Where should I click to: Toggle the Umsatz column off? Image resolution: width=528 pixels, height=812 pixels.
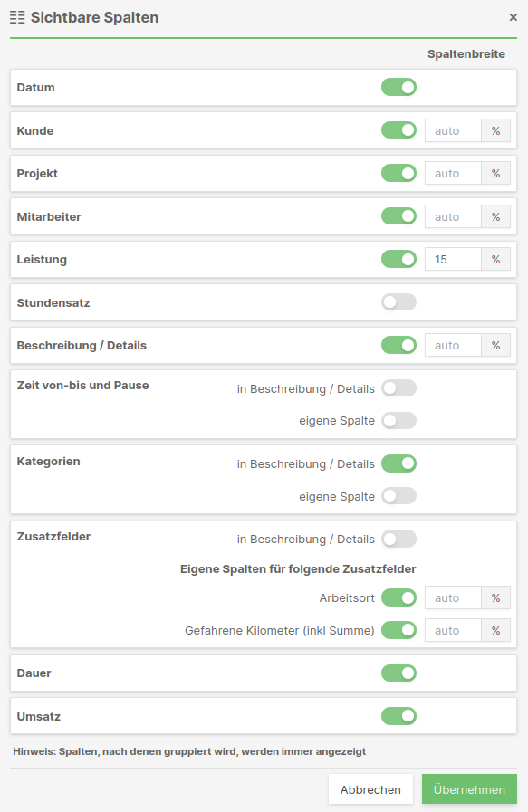click(398, 716)
